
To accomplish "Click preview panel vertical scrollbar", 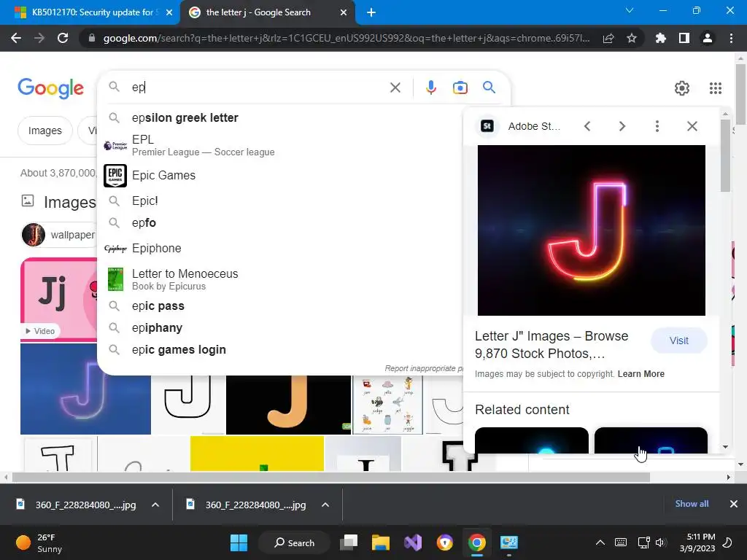I will (x=725, y=155).
